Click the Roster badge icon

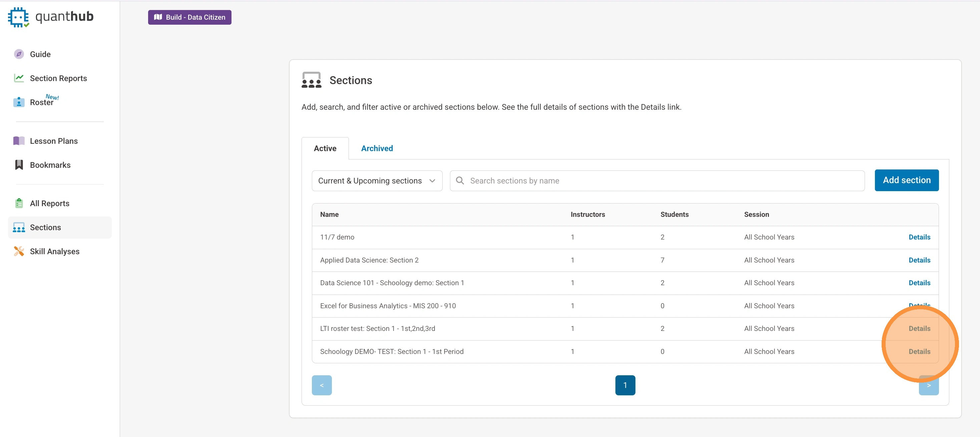tap(19, 102)
